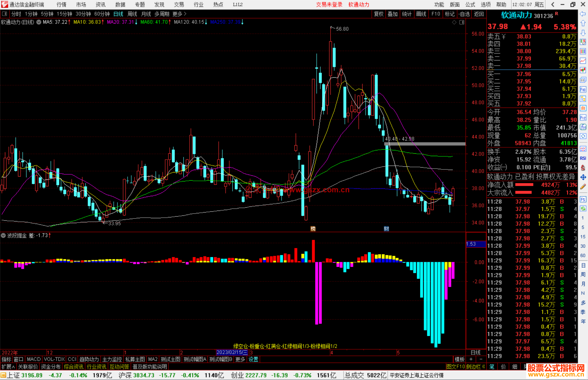This screenshot has width=588, height=380.
Task: Open the moving average settings dropdown circle
Action: 39,22
